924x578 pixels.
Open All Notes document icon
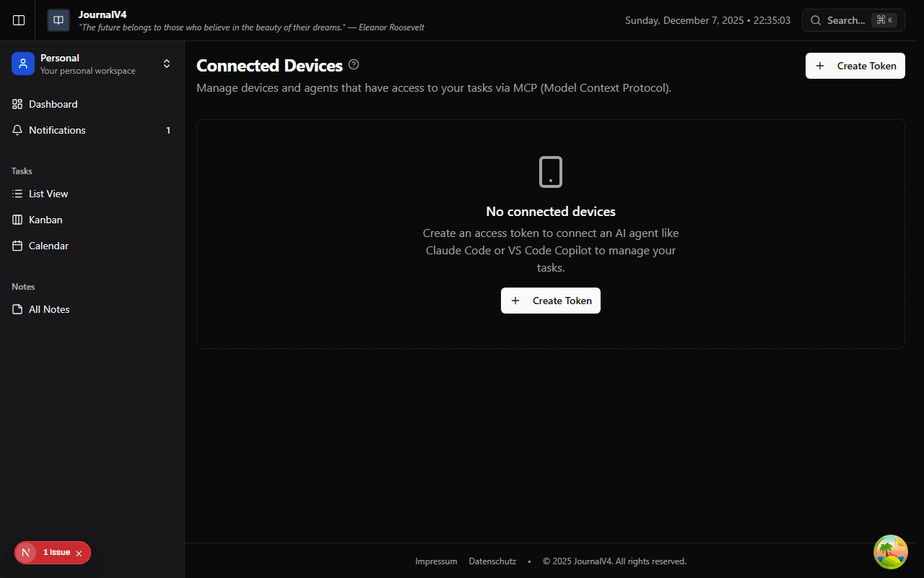tap(17, 309)
